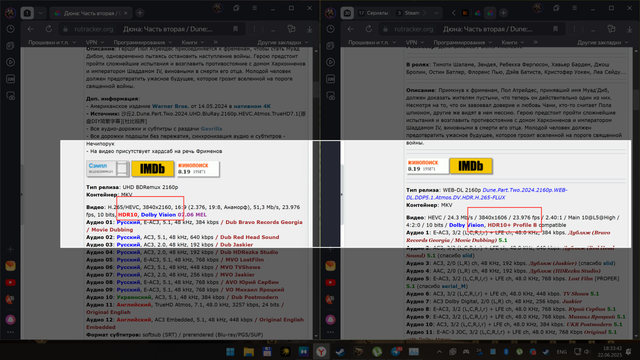Click the orange favicon pinned tab in the right window
This screenshot has width=640, height=360.
tap(465, 13)
